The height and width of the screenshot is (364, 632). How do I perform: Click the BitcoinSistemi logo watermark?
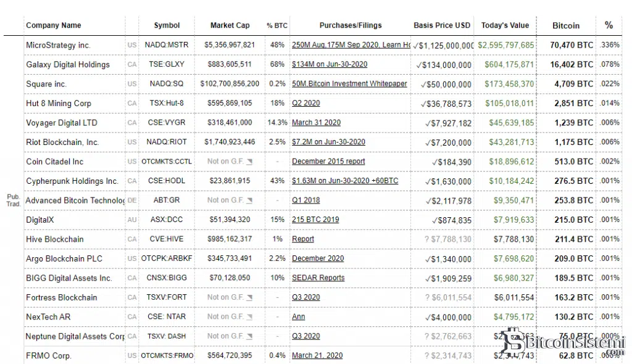564,341
